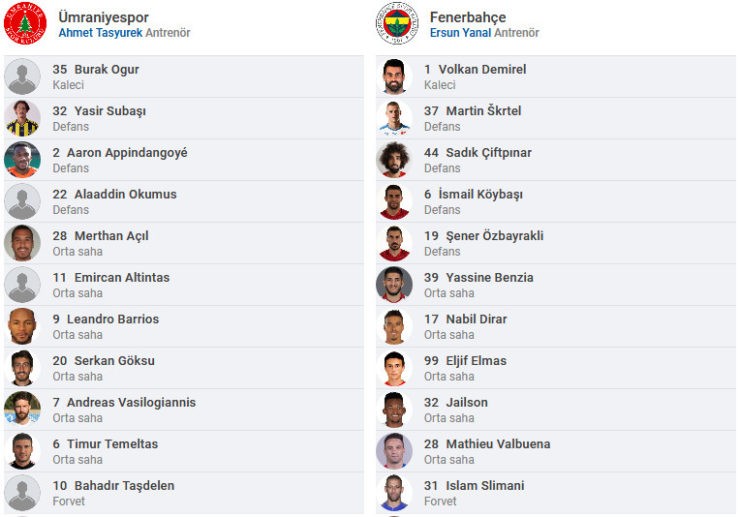
Task: Click Sadık Çiftpınar's profile picture
Action: click(394, 160)
